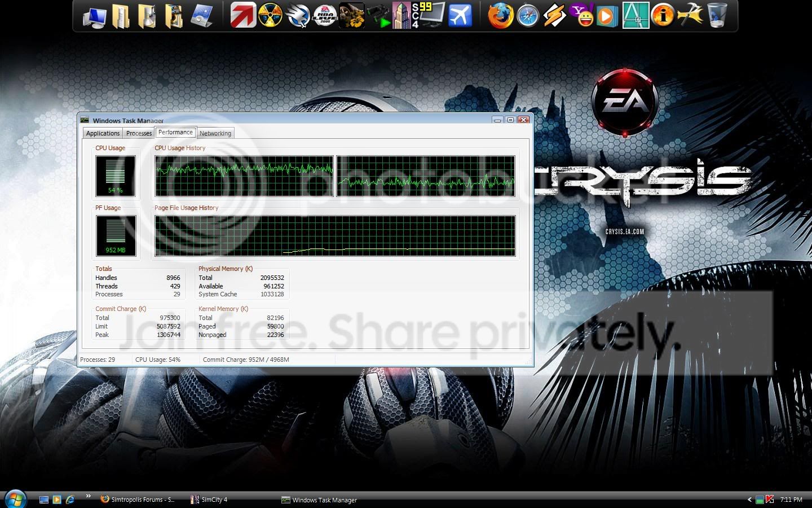The width and height of the screenshot is (812, 508).
Task: Launch the blue airplane dock icon
Action: 460,16
